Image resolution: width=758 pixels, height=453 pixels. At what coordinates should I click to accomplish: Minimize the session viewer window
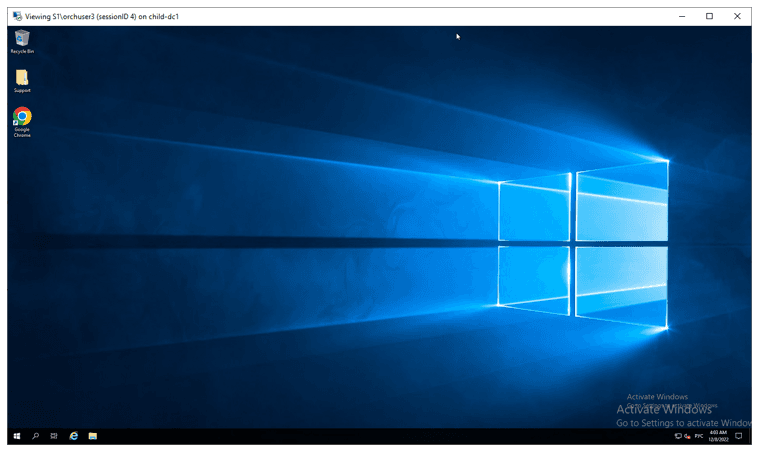pos(681,16)
